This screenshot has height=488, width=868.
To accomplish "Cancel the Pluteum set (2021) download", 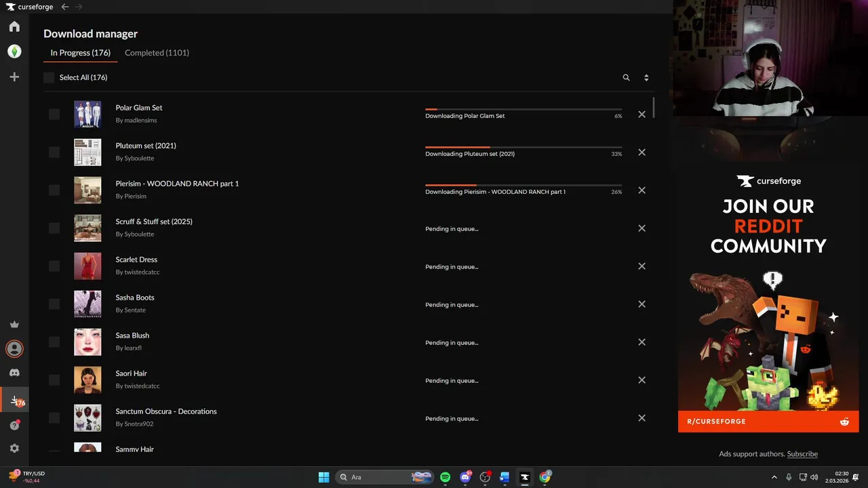I will click(642, 152).
